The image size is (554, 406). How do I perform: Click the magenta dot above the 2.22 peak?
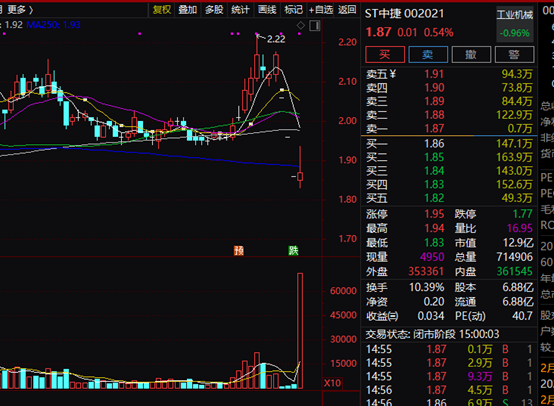tap(257, 34)
